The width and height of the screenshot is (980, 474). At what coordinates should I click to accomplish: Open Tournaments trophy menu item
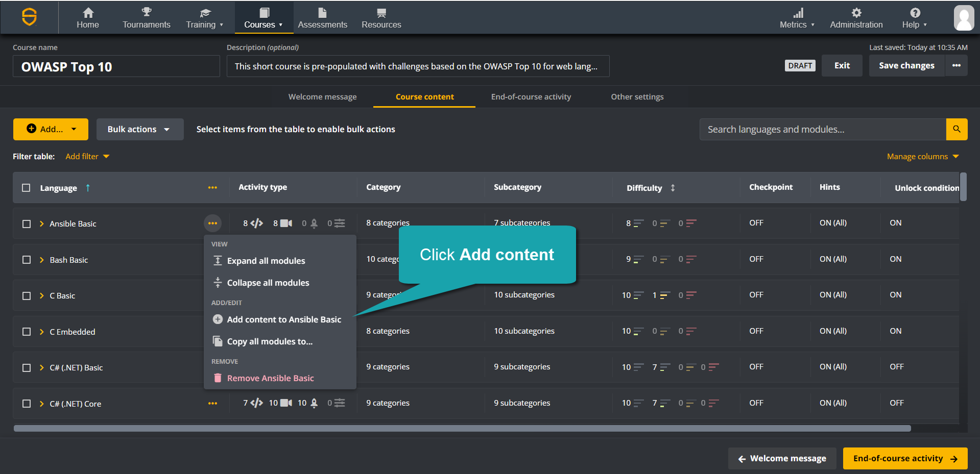tap(147, 18)
